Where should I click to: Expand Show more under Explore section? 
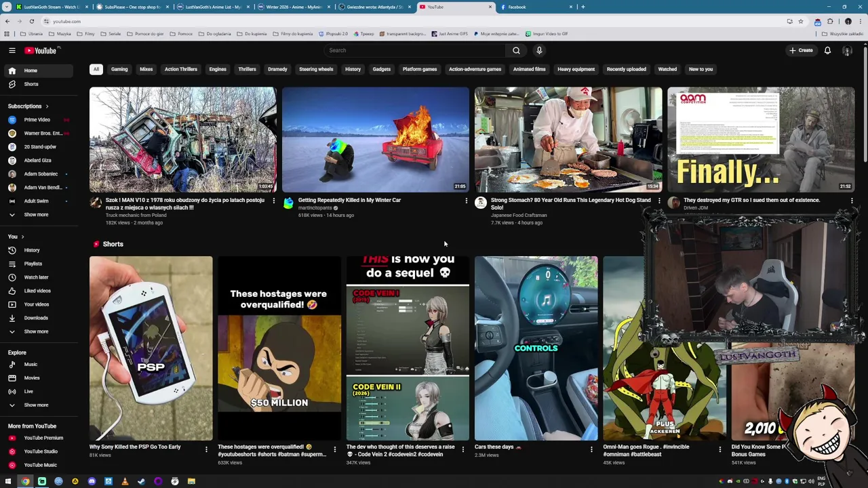point(39,405)
